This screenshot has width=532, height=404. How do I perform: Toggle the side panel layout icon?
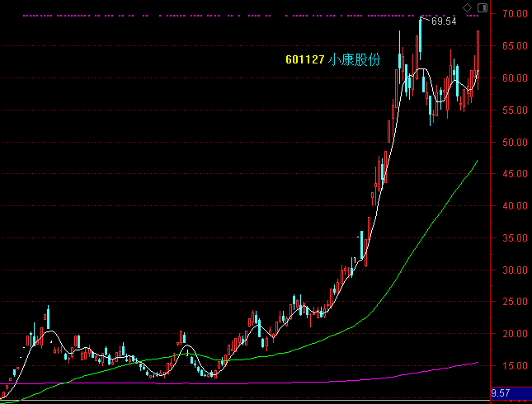pos(483,7)
